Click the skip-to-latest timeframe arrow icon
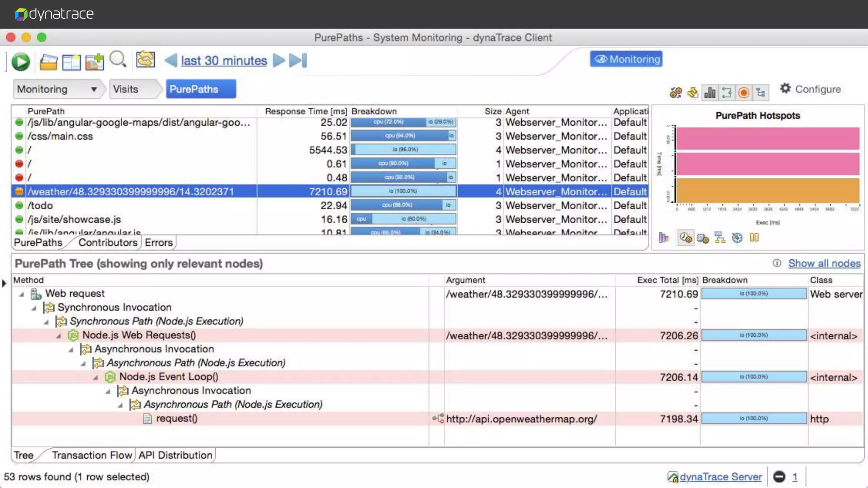868x488 pixels. click(298, 61)
